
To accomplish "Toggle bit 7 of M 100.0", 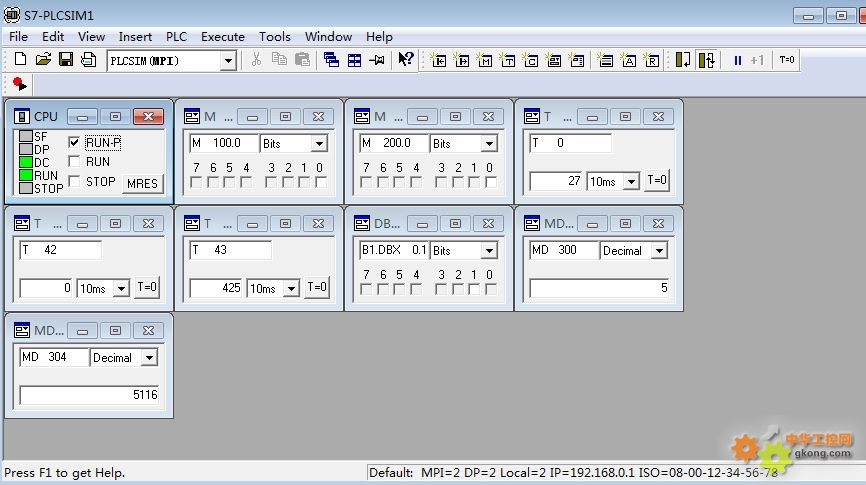I will (196, 182).
